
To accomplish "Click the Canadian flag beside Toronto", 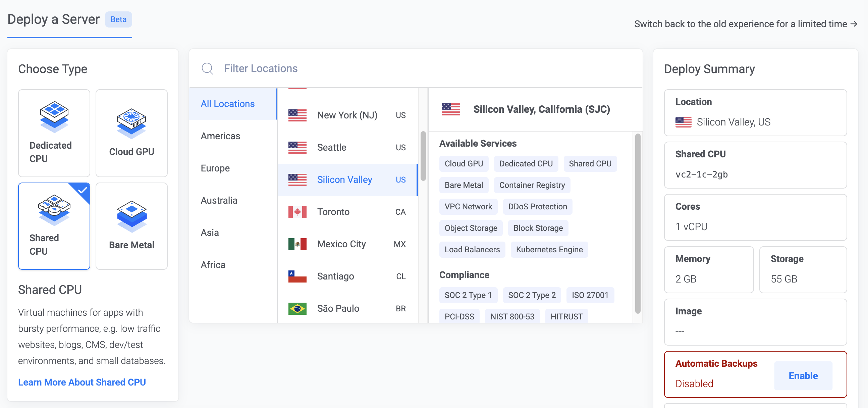I will coord(297,212).
